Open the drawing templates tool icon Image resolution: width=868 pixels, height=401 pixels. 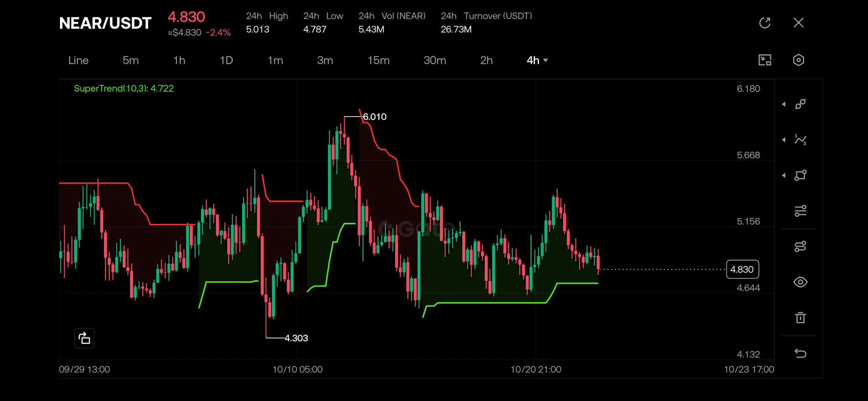[801, 247]
